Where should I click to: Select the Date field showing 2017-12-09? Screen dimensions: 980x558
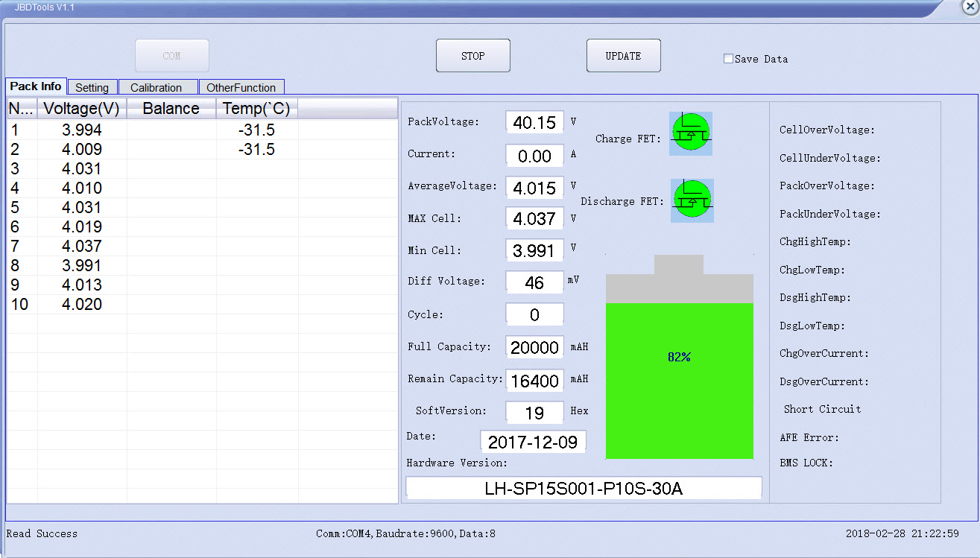click(x=533, y=442)
